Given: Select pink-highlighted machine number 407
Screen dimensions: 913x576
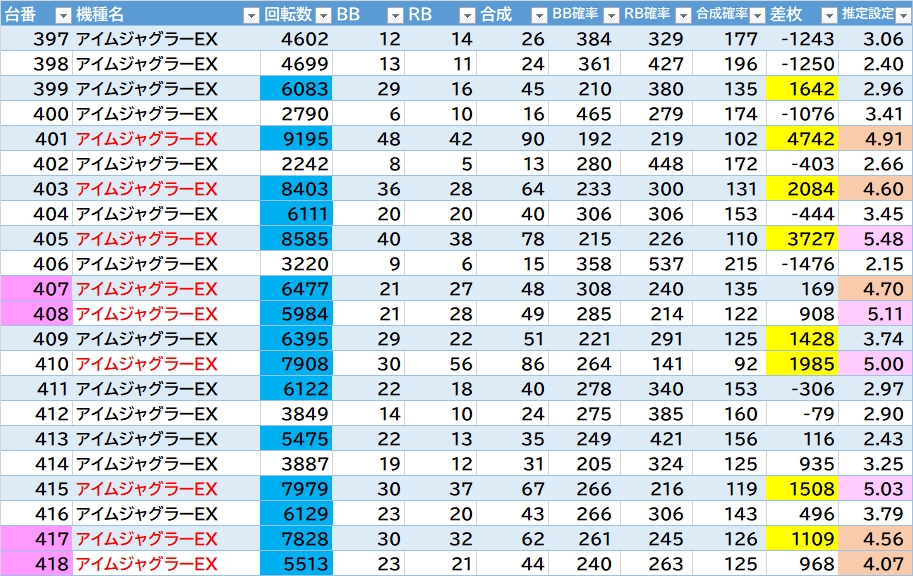Looking at the screenshot, I should click(x=36, y=288).
